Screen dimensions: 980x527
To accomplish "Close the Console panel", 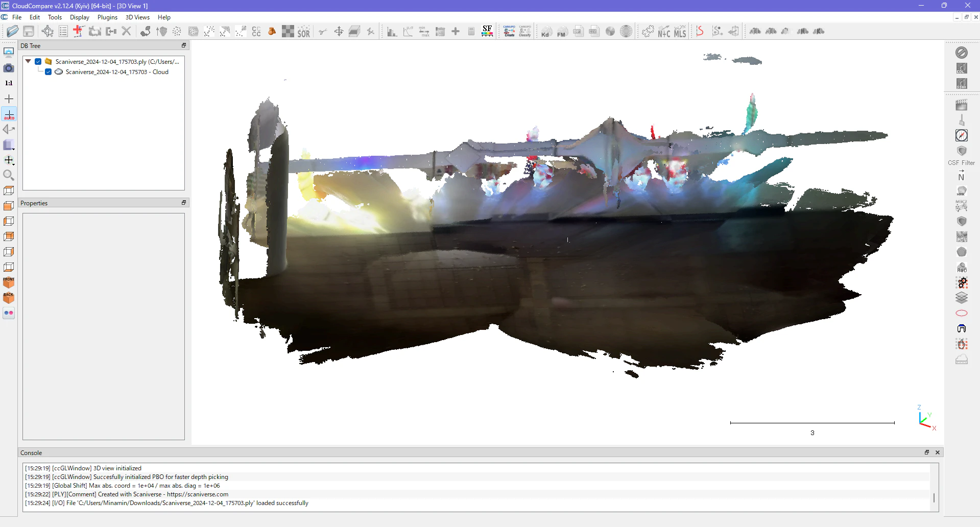I will [x=938, y=452].
